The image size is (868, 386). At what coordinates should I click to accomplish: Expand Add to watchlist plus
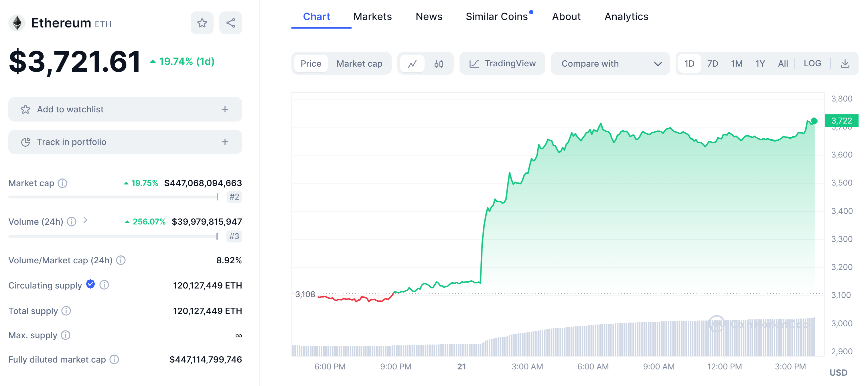pyautogui.click(x=225, y=110)
